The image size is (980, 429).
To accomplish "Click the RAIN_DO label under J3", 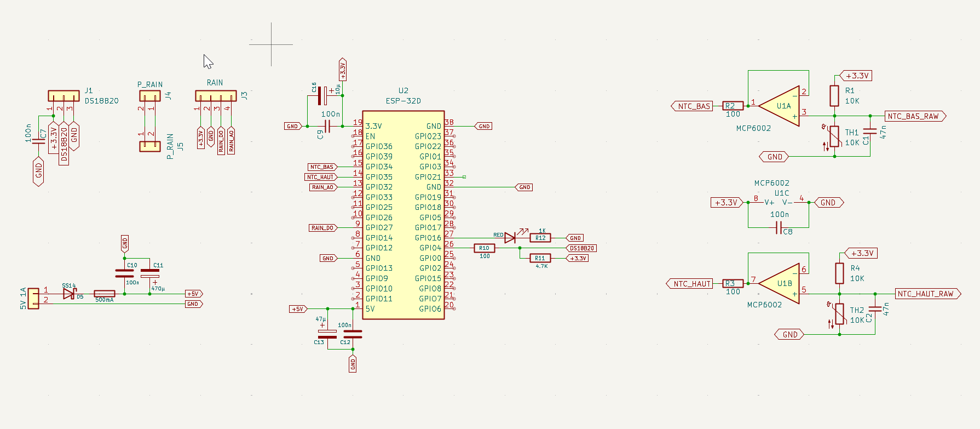I will pos(221,140).
